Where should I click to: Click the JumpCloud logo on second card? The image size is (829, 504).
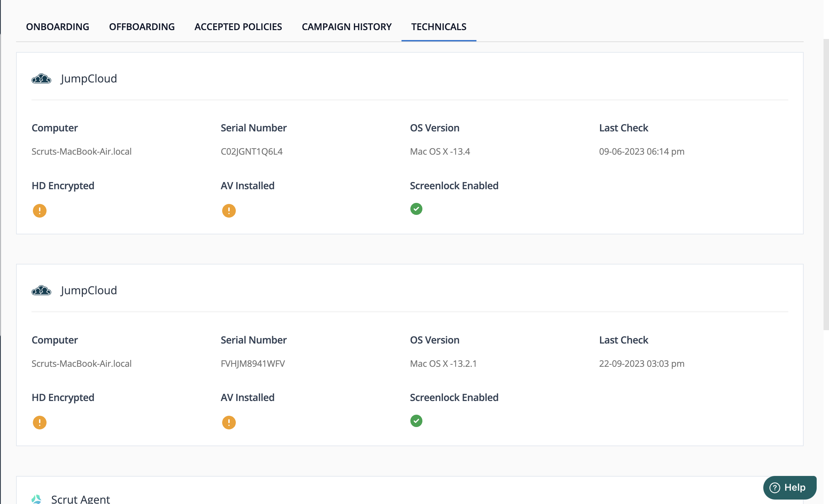(x=41, y=290)
